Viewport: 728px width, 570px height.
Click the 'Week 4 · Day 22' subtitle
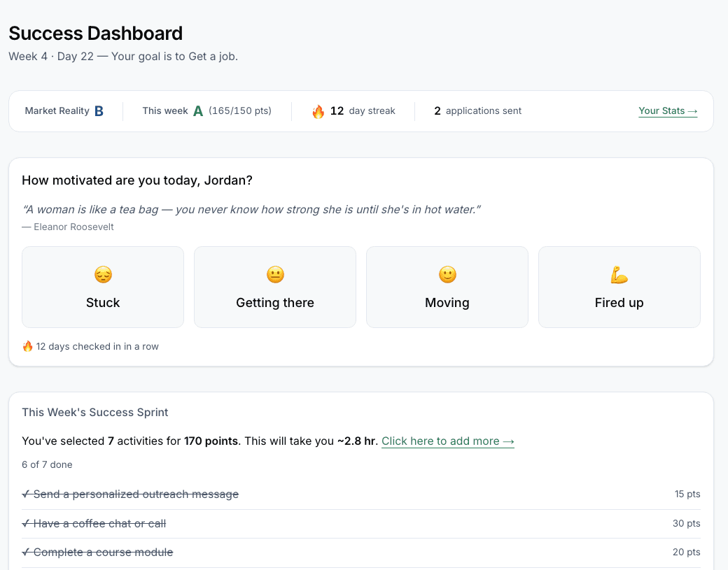(x=51, y=57)
